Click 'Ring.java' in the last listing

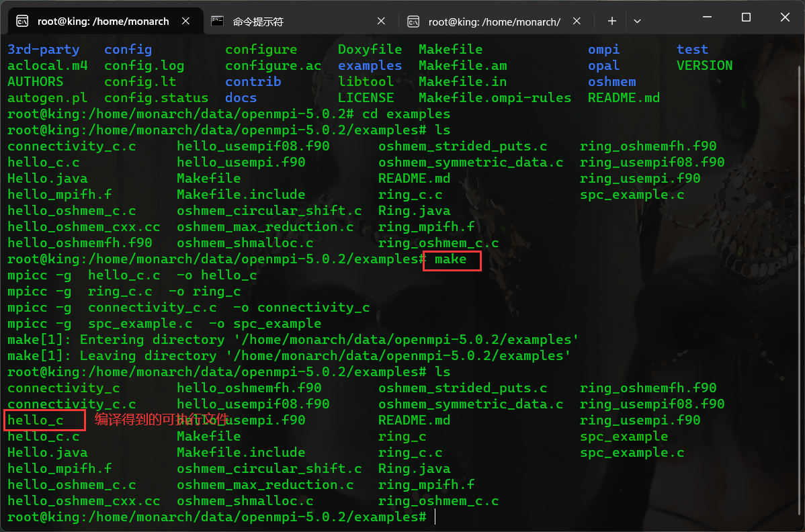coord(415,469)
